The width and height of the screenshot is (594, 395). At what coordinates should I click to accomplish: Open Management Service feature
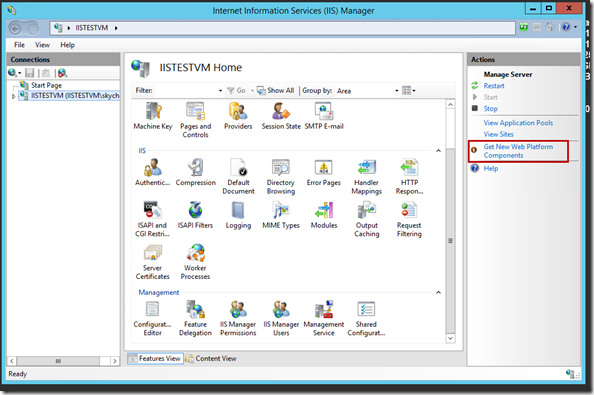click(324, 318)
